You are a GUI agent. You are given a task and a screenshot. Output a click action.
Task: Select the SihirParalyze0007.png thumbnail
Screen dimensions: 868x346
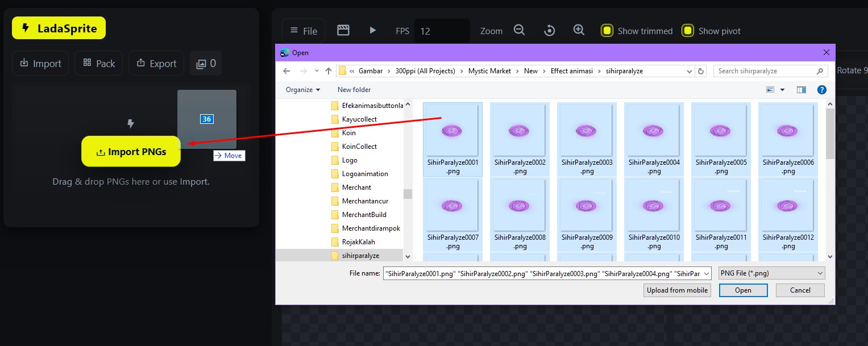coord(452,205)
